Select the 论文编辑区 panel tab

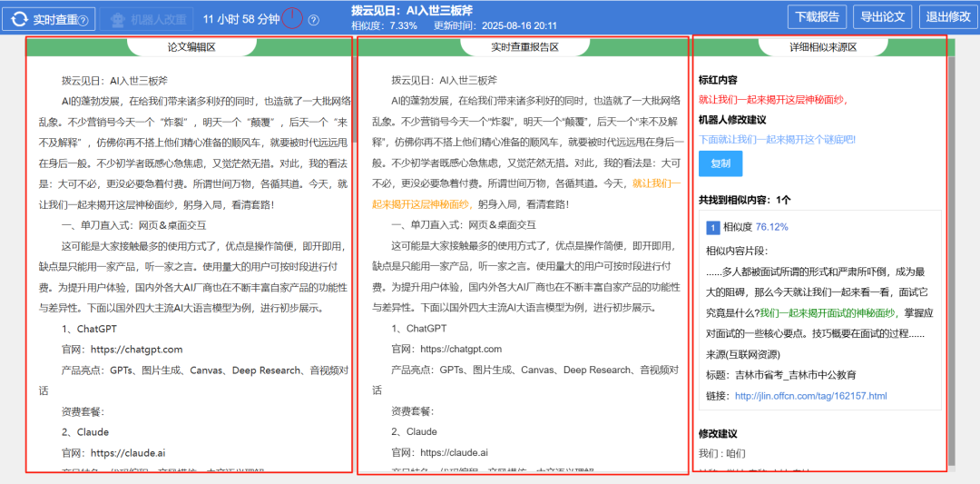190,47
